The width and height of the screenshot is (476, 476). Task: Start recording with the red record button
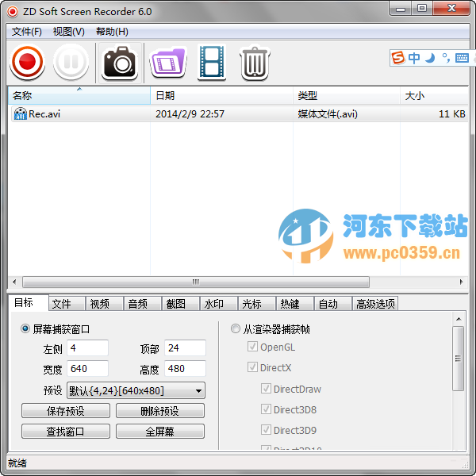[x=27, y=62]
